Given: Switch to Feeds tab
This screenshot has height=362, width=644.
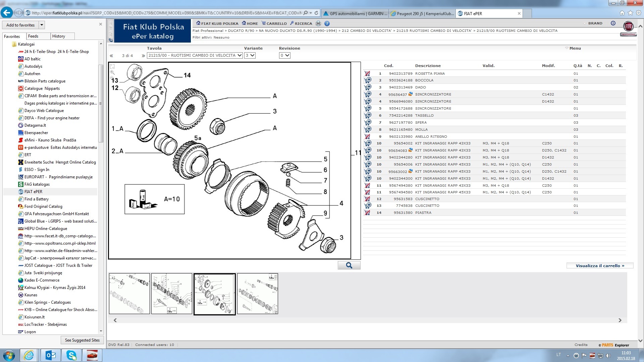Looking at the screenshot, I should click(x=38, y=36).
